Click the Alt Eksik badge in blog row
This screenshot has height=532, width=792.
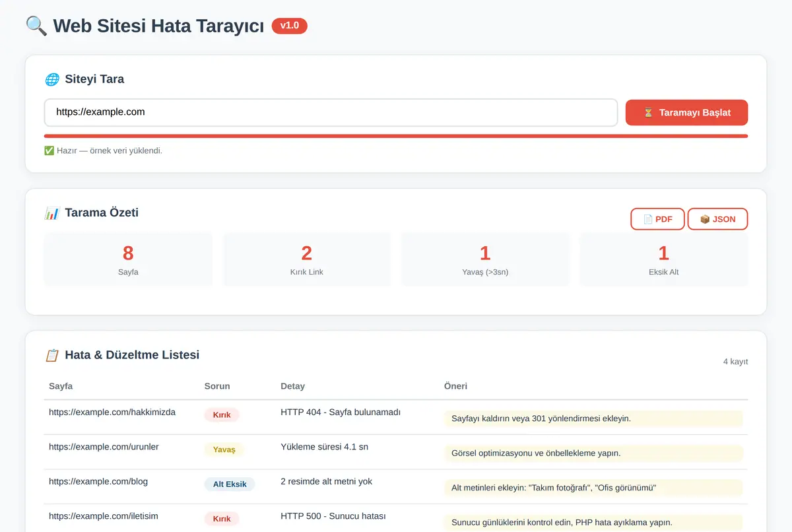pyautogui.click(x=230, y=484)
